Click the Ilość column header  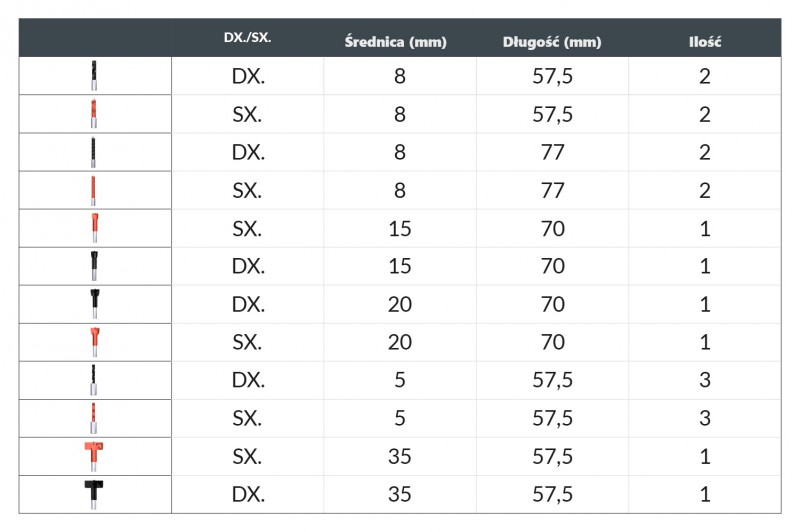(x=705, y=41)
